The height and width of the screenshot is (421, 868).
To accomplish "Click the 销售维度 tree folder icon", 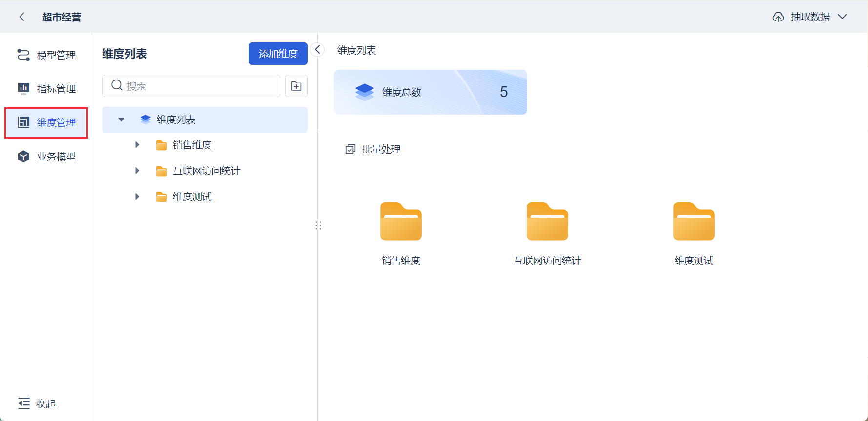I will coord(162,145).
